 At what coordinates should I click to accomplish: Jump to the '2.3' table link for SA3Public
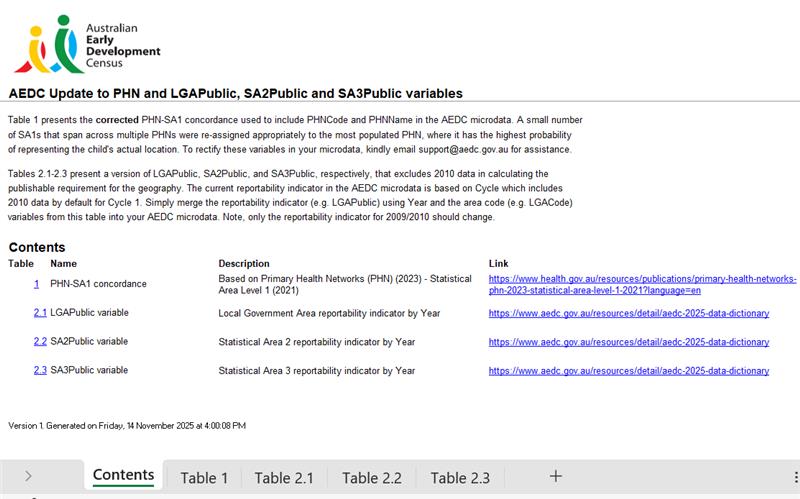pos(40,371)
